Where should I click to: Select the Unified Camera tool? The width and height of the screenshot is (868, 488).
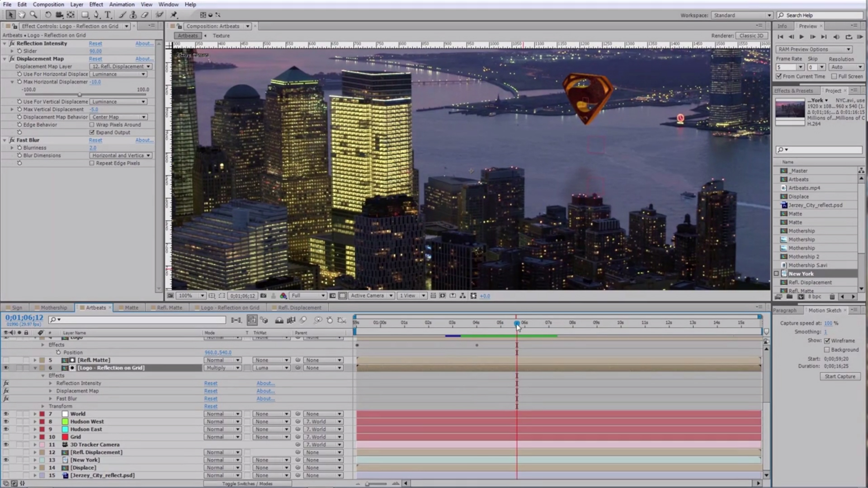tap(59, 15)
